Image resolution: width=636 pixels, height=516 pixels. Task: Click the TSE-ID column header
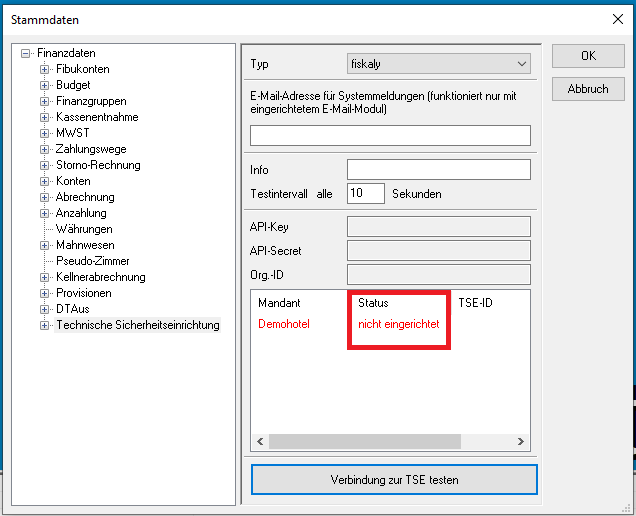tap(475, 303)
